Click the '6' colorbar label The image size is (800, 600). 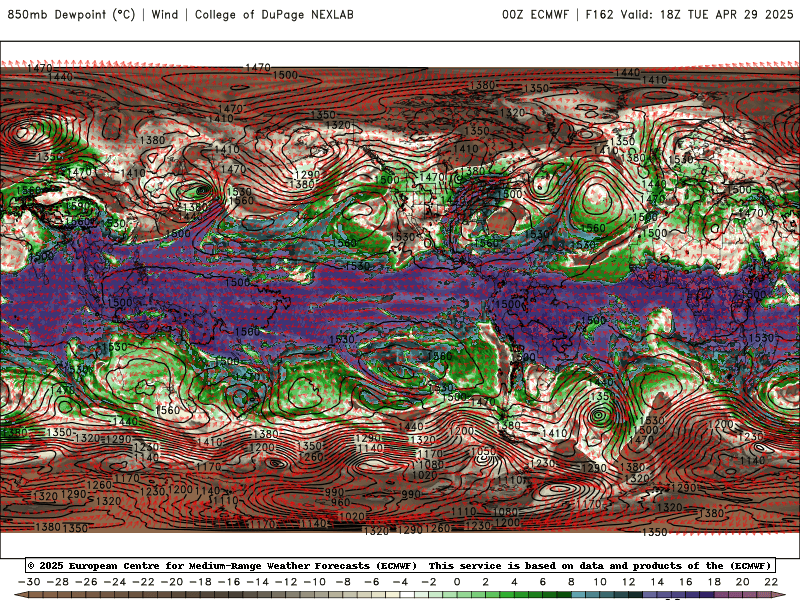[543, 582]
